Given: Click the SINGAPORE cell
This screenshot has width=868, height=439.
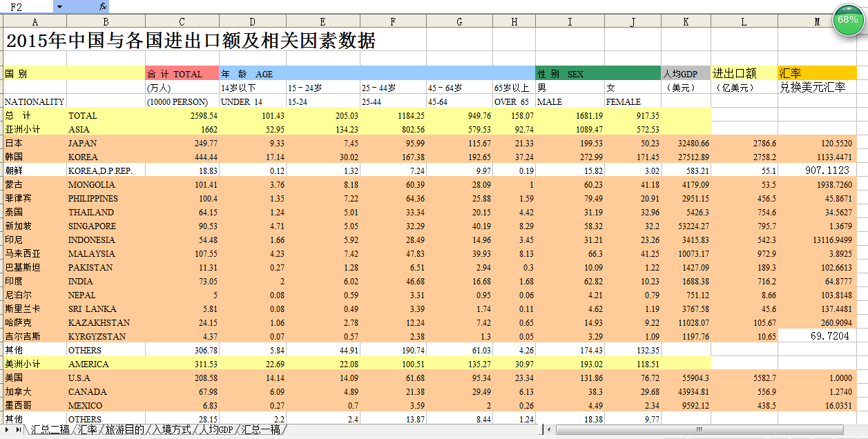Looking at the screenshot, I should tap(106, 226).
